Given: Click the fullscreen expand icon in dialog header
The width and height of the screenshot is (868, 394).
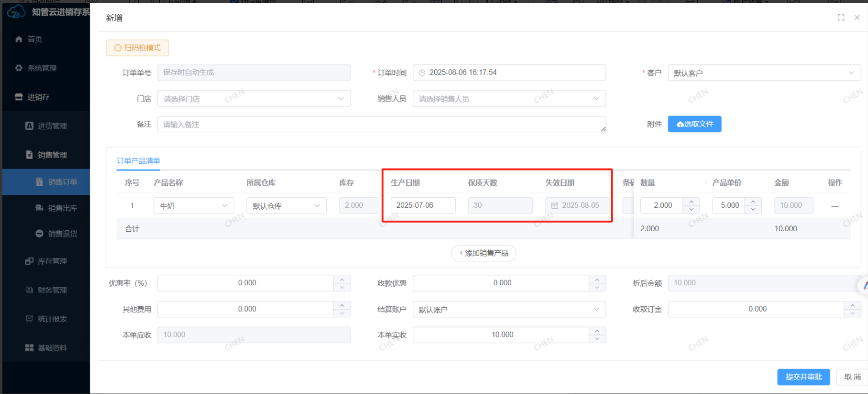Looking at the screenshot, I should pos(841,18).
